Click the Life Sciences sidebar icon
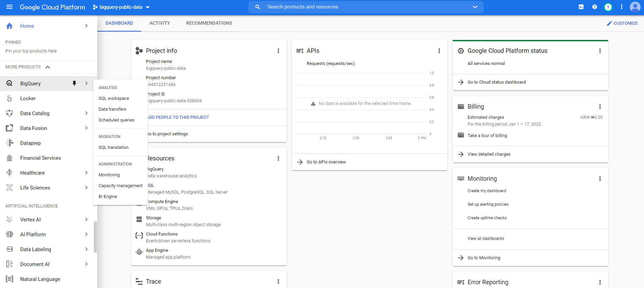This screenshot has height=288, width=644. [9, 188]
